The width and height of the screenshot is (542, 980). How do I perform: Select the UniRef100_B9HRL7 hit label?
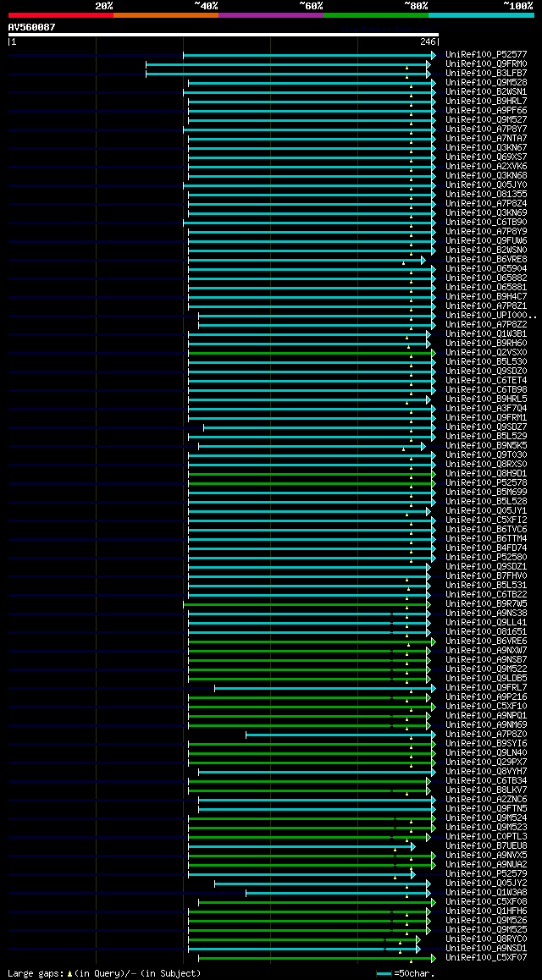point(486,101)
